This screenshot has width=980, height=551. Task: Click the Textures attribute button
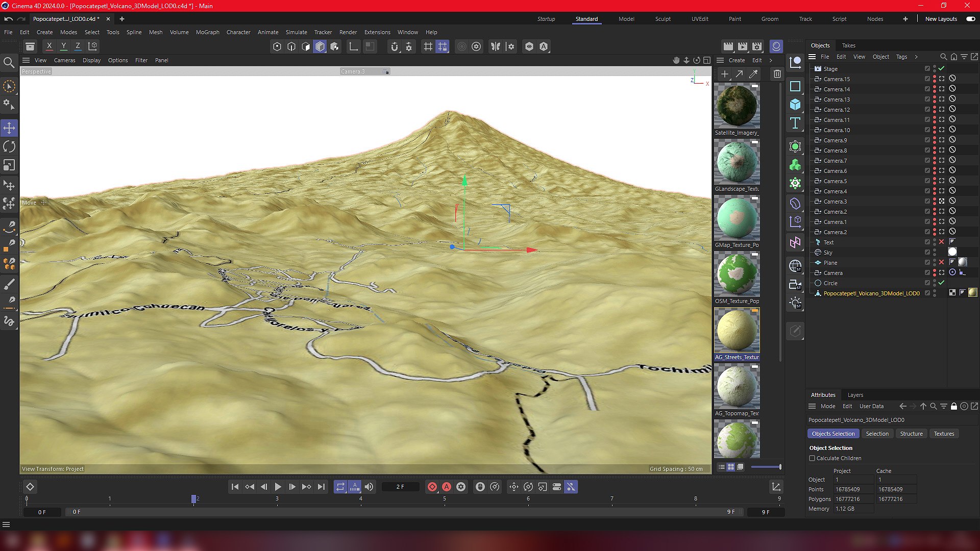tap(944, 434)
